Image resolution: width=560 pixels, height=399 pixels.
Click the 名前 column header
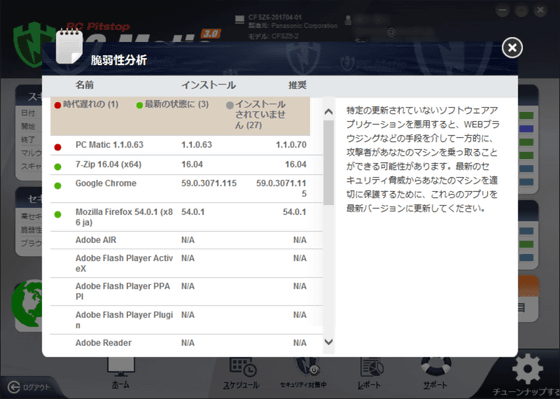84,85
